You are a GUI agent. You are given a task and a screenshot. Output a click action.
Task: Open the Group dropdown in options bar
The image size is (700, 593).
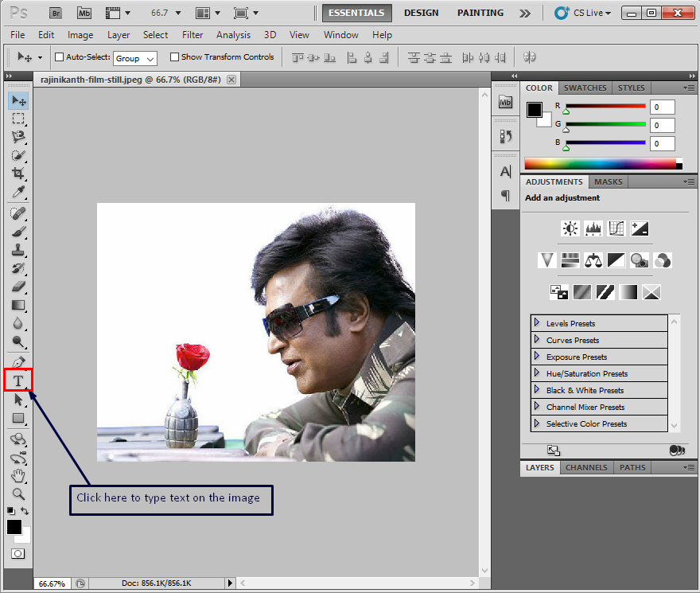pyautogui.click(x=134, y=57)
